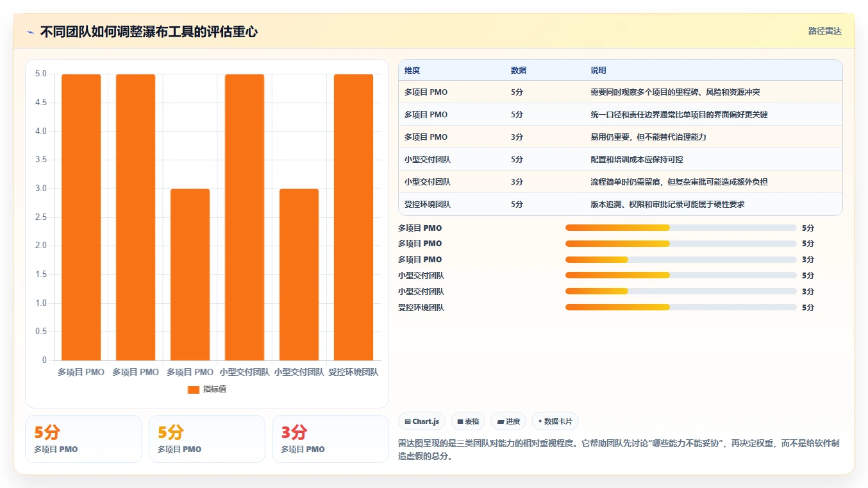
Task: Click the 2.5 y-axis tick label
Action: (x=41, y=217)
